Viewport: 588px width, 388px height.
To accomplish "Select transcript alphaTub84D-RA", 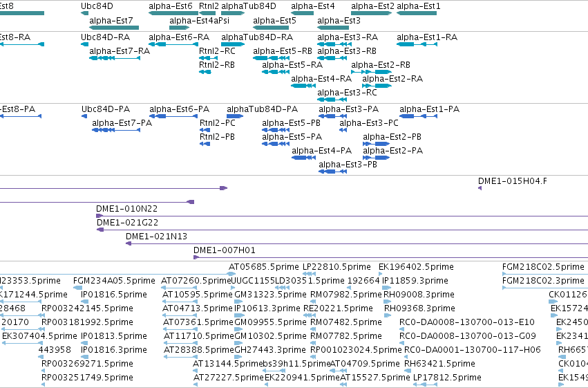I will tap(257, 37).
